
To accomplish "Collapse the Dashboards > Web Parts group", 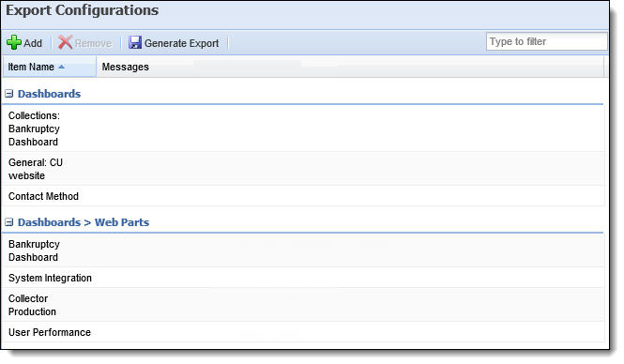I will 8,222.
